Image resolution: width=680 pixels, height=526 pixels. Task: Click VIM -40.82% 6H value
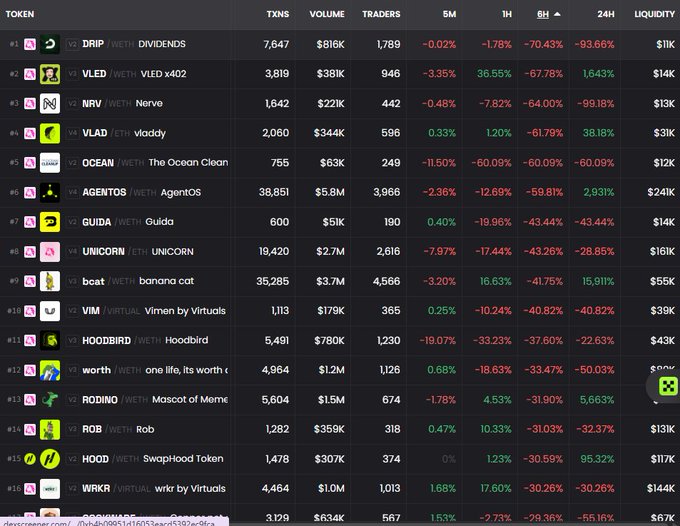click(x=543, y=311)
